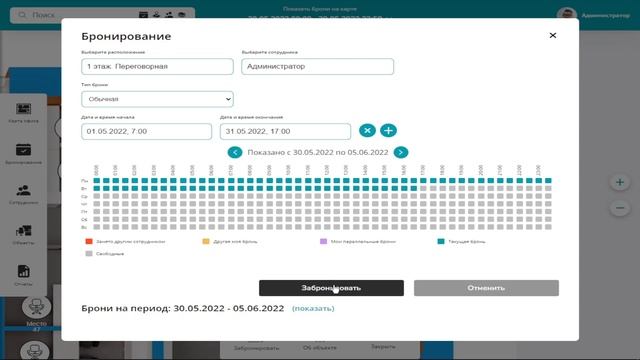This screenshot has height=360, width=640.
Task: Show next week with the right arrow
Action: [401, 152]
